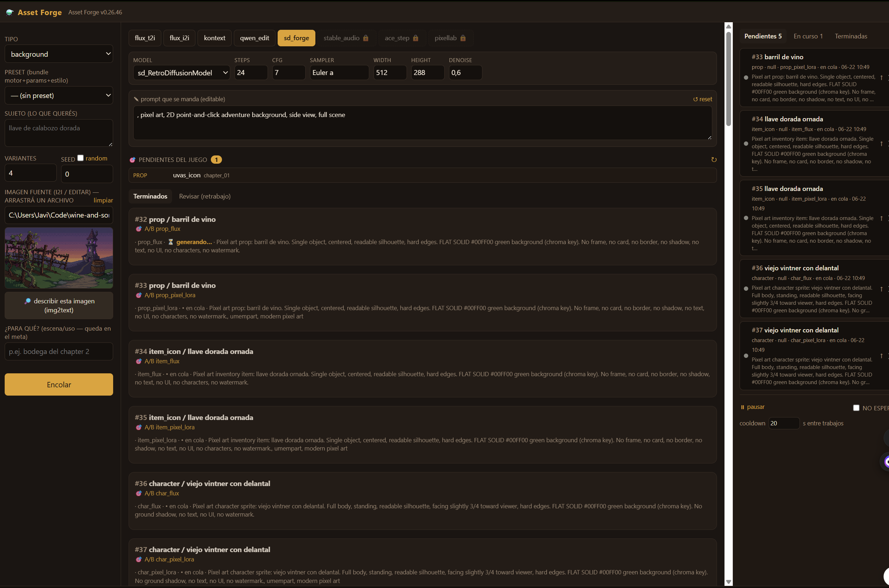This screenshot has width=889, height=588.
Task: Open the TIPO background dropdown
Action: click(x=59, y=54)
